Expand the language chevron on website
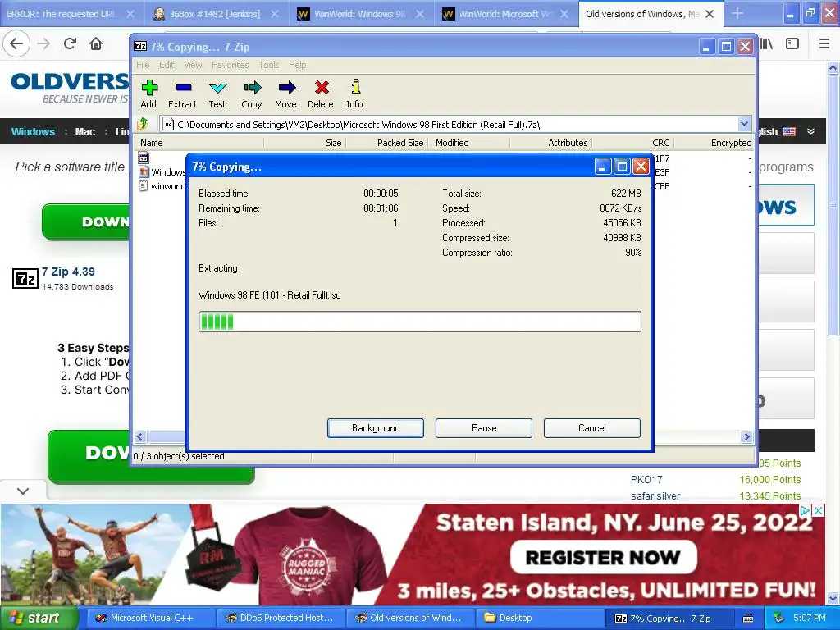The height and width of the screenshot is (630, 840). (810, 131)
